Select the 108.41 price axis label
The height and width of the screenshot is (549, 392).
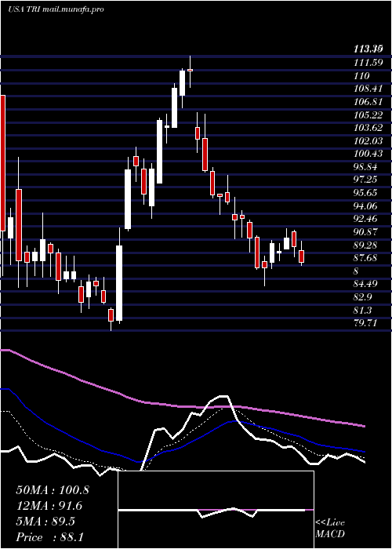pos(368,89)
